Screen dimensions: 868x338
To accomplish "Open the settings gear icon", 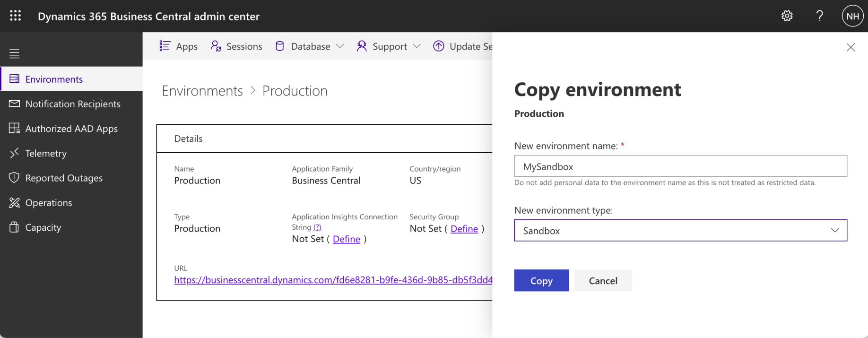I will [787, 16].
